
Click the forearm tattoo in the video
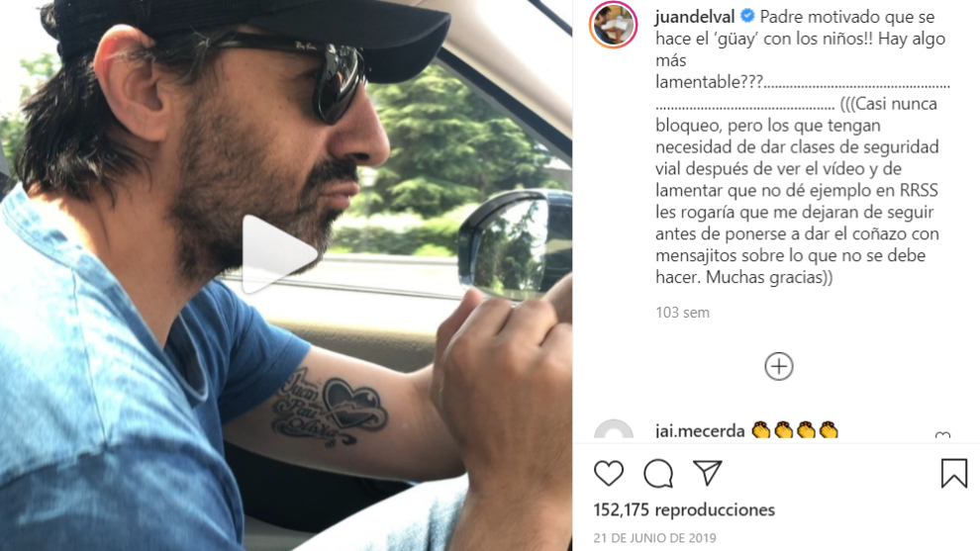point(329,408)
